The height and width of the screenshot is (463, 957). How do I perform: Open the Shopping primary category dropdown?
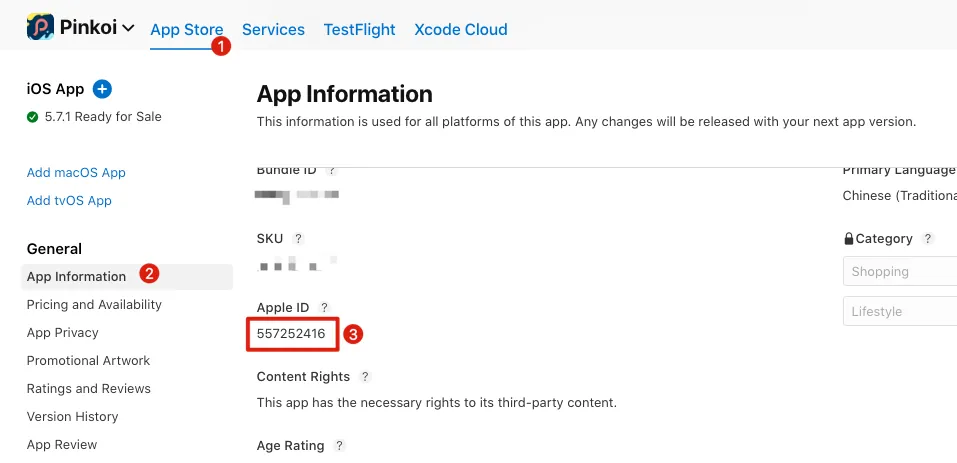(900, 271)
